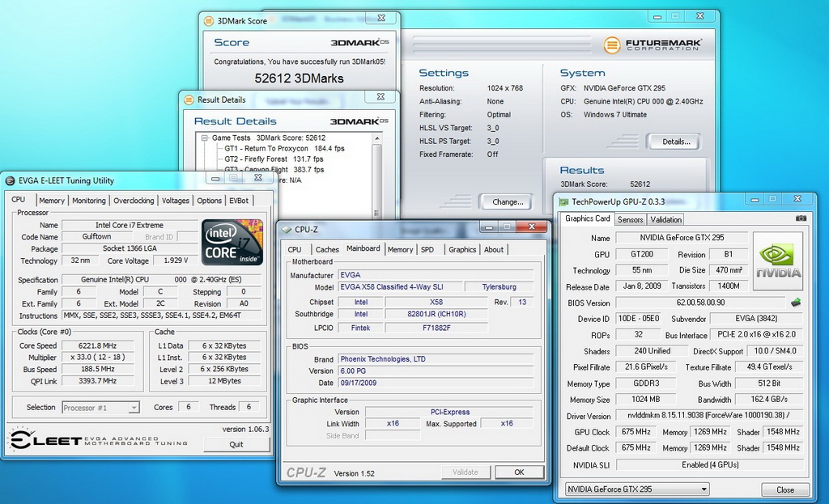
Task: Click the Quit button in E-LEET
Action: pos(236,444)
